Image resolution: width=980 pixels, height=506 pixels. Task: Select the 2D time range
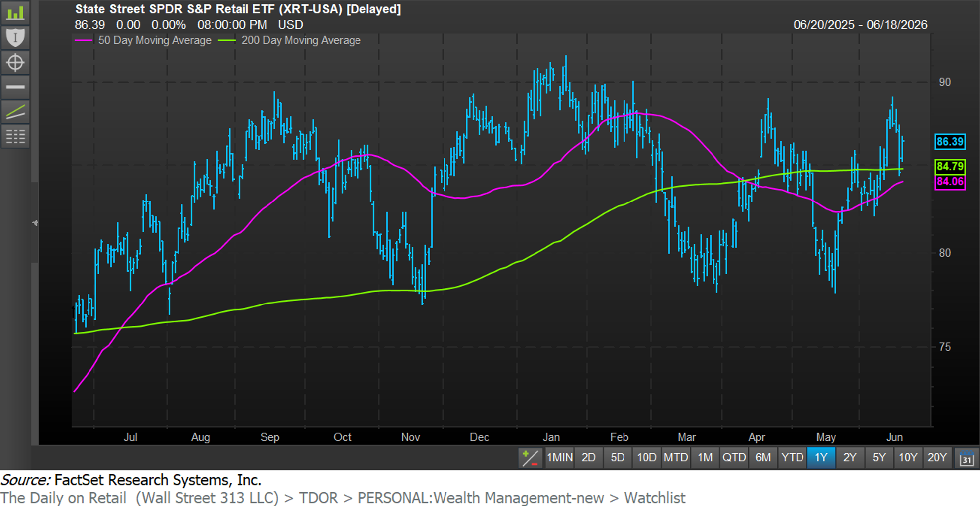tap(589, 457)
